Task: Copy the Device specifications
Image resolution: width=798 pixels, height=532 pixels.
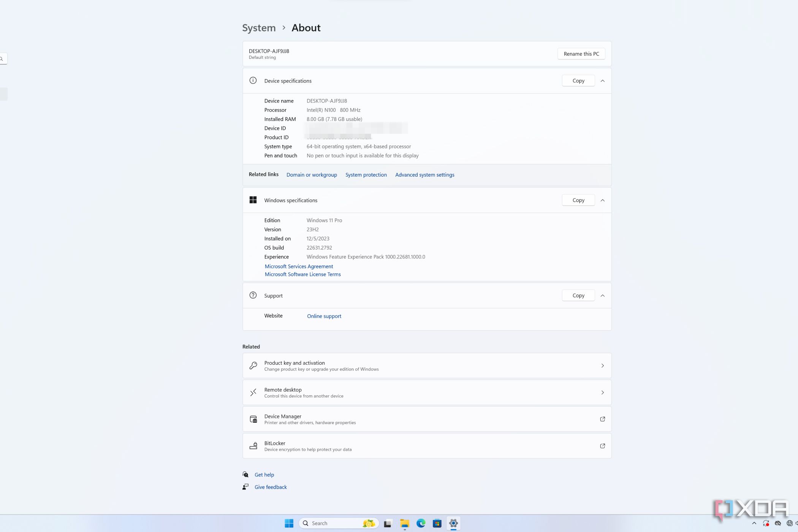Action: [578, 81]
